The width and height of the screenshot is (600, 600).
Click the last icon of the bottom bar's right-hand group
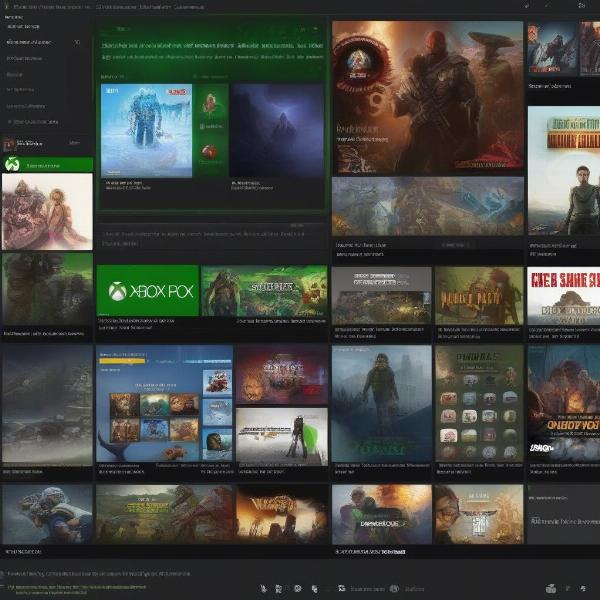coord(583,588)
